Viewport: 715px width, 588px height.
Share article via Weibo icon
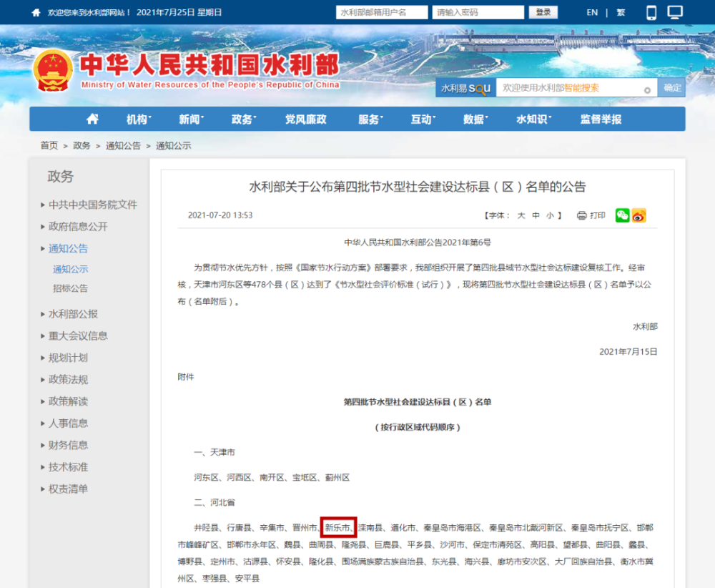pos(638,215)
